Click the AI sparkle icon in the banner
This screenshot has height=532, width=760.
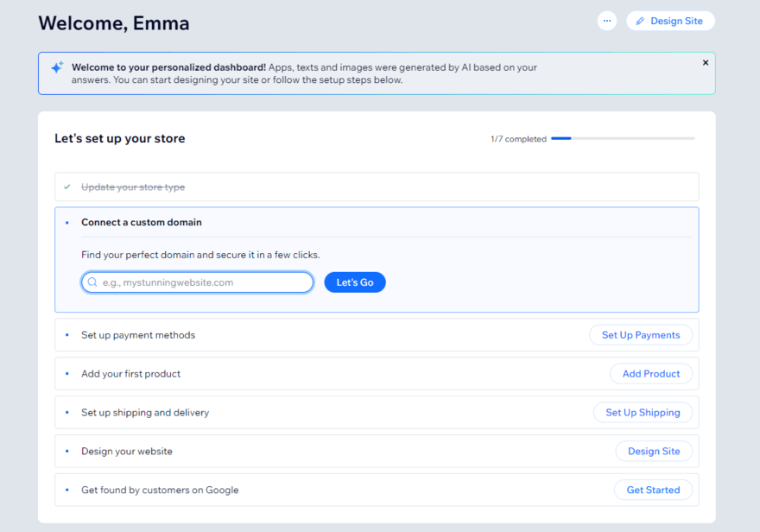pyautogui.click(x=57, y=67)
